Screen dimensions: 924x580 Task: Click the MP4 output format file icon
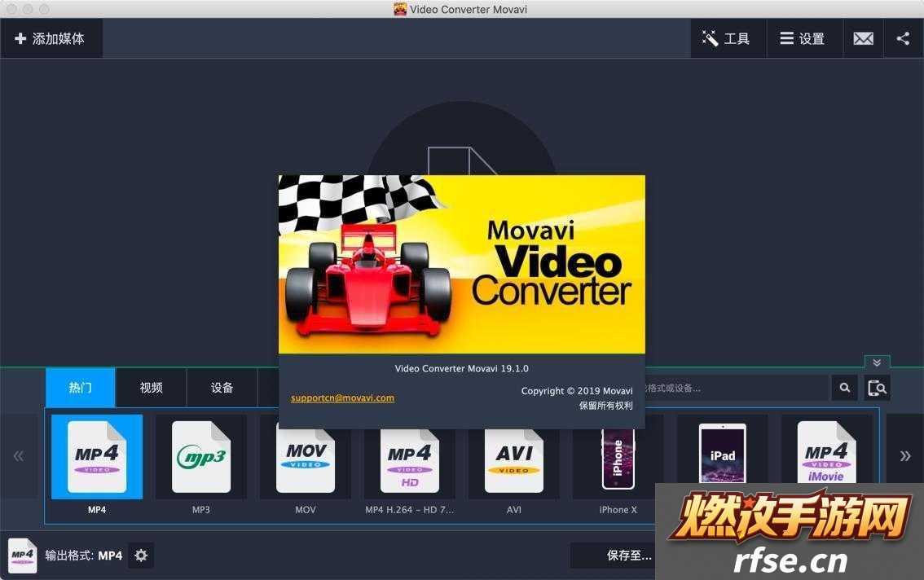22,556
